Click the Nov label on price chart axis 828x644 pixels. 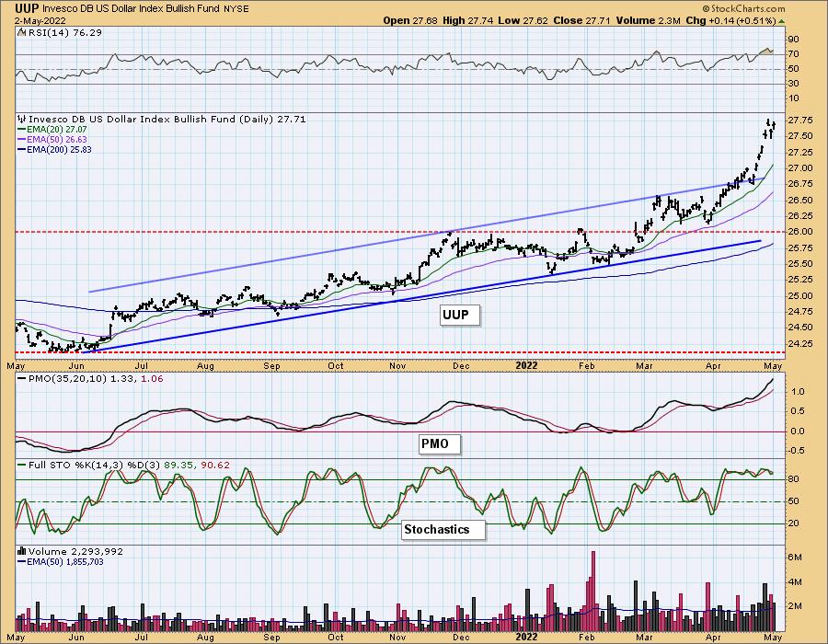397,366
